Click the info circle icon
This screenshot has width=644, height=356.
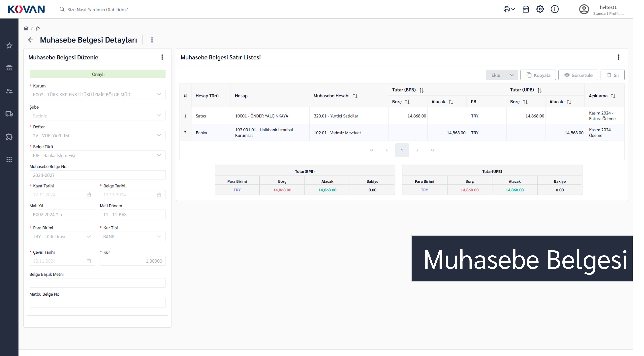[x=555, y=9]
